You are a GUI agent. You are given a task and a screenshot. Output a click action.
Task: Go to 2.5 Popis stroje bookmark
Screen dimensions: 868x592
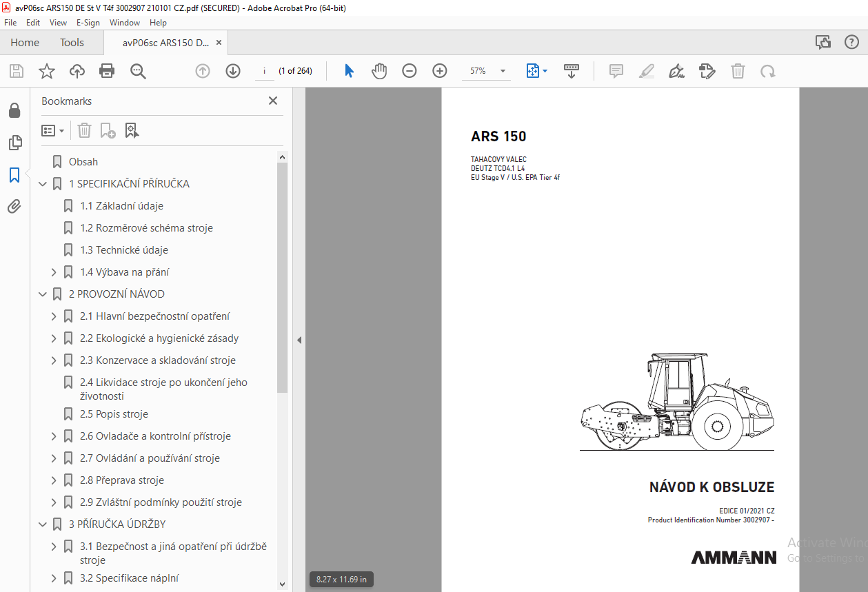pos(114,414)
